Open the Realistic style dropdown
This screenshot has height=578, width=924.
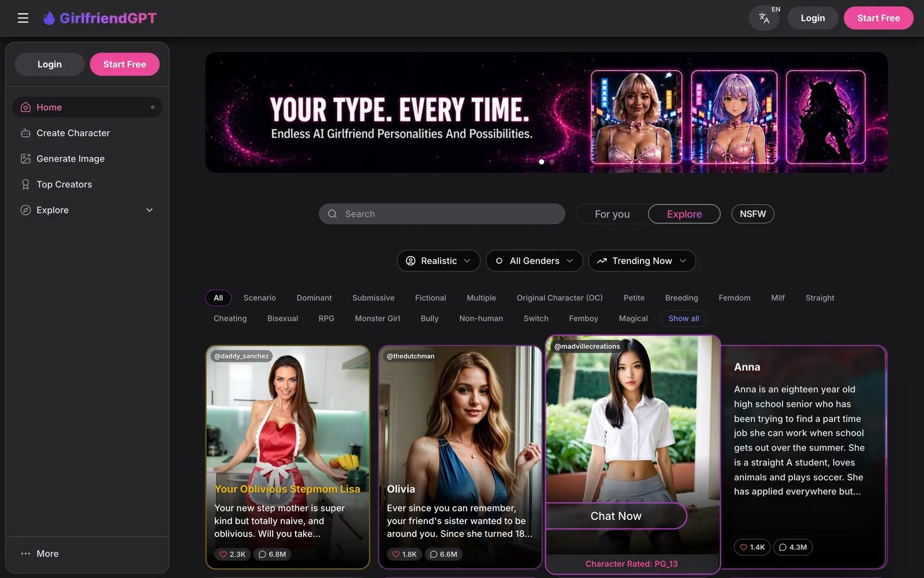pyautogui.click(x=439, y=261)
